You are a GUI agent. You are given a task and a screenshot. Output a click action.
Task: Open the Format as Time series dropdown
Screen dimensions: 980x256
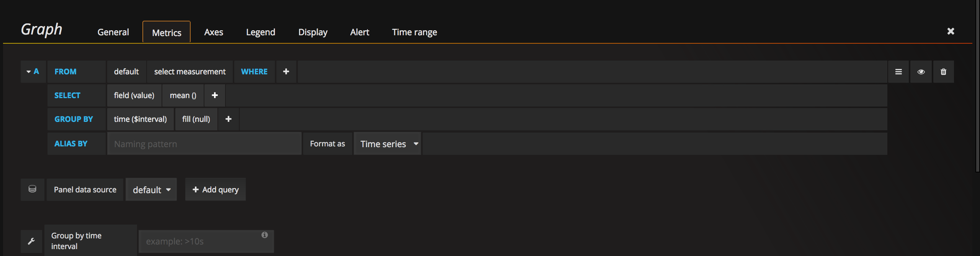coord(387,144)
